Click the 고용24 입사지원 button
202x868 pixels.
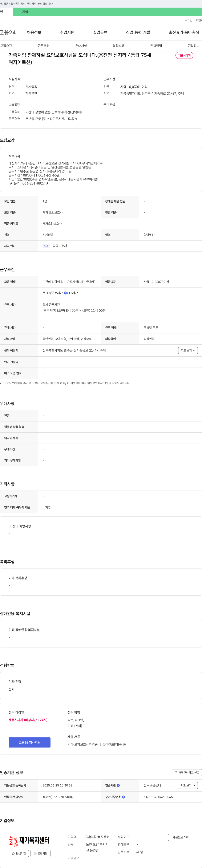[30, 742]
